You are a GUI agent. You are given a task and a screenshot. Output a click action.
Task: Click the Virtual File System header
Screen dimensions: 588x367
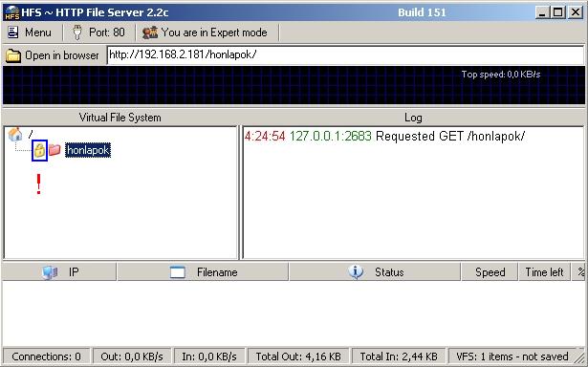tap(120, 118)
